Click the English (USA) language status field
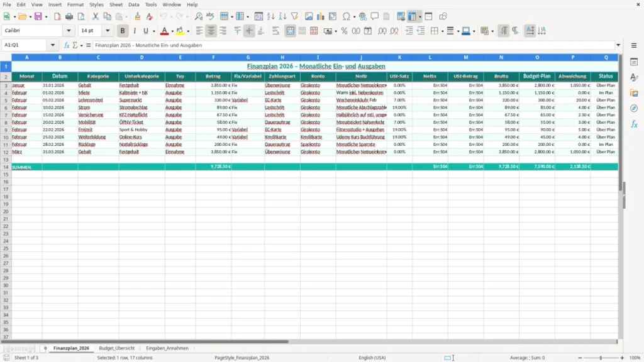644x362 pixels. pos(372,358)
